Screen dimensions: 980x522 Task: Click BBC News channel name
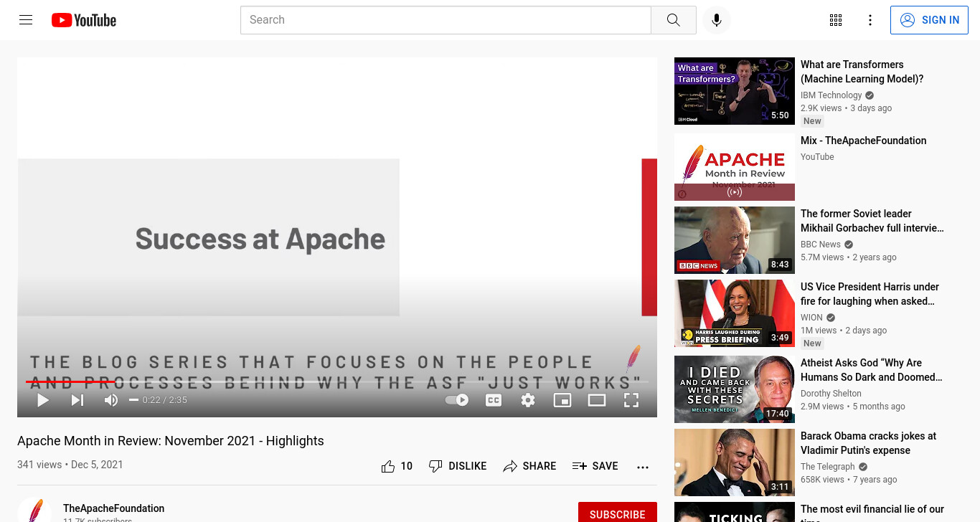click(820, 245)
